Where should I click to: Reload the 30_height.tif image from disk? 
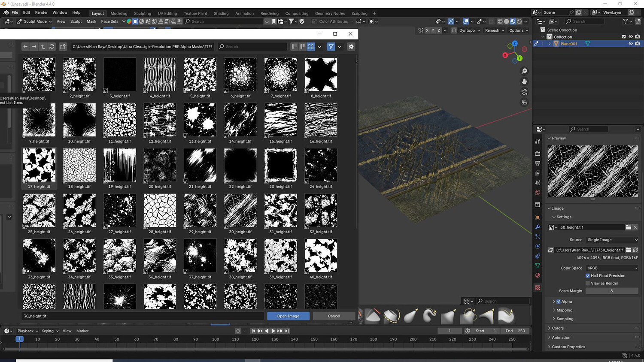[635, 250]
